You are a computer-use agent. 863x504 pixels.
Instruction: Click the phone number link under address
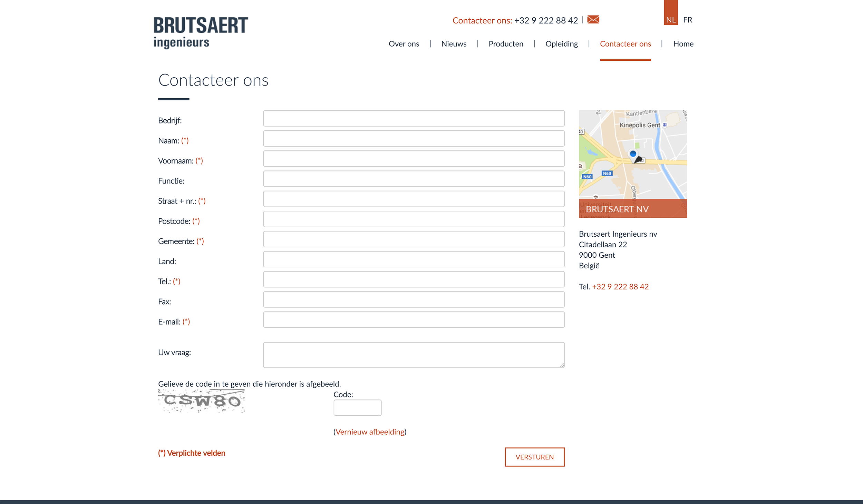620,287
